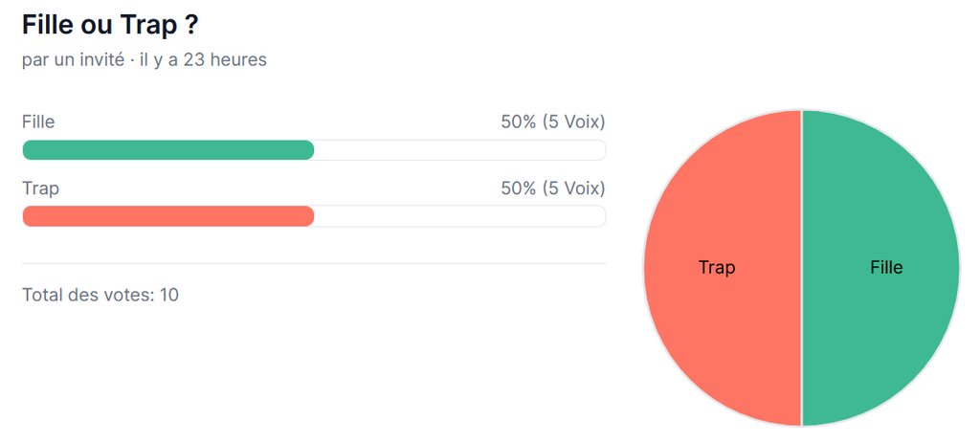980x443 pixels.
Task: Select the Trap option label above red bar
Action: 40,188
